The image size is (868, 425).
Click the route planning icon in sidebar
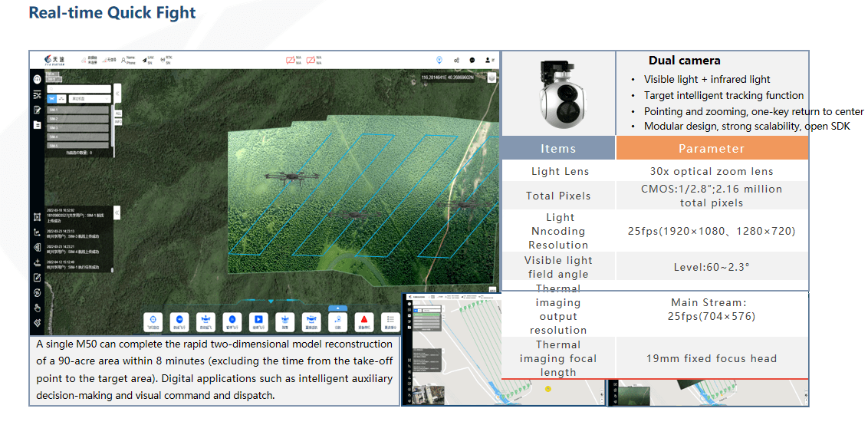click(37, 95)
